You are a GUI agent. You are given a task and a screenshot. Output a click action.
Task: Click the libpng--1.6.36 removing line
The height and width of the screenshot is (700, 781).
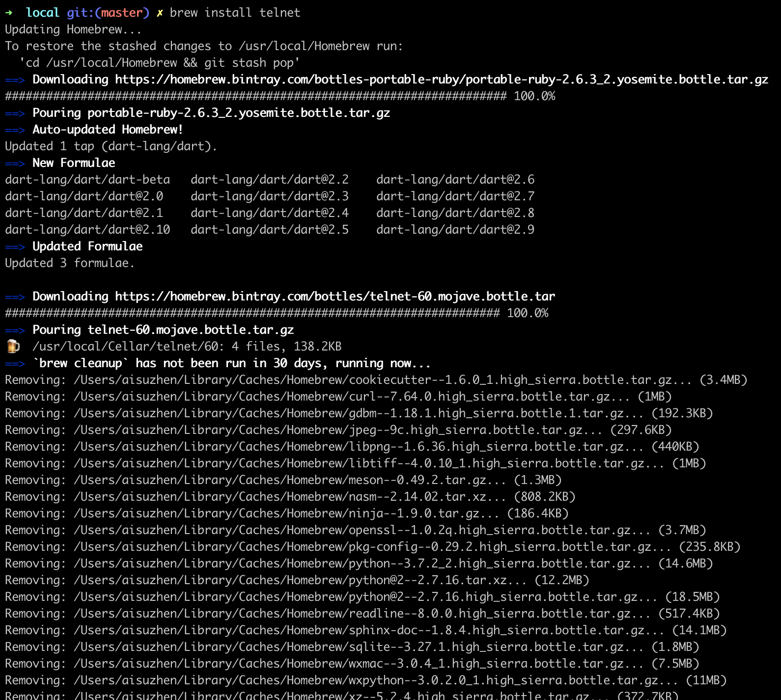pyautogui.click(x=352, y=447)
